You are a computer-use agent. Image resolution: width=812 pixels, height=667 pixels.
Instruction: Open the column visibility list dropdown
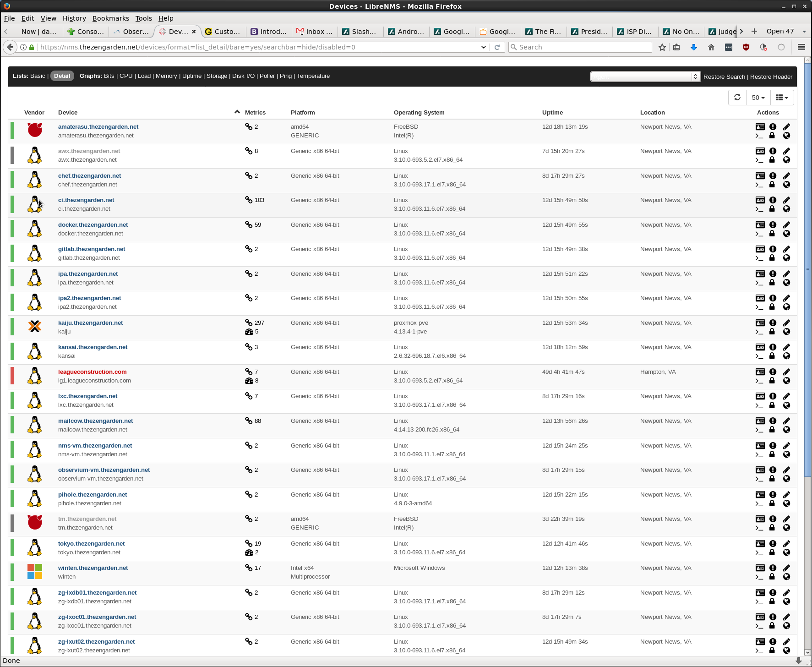[782, 98]
